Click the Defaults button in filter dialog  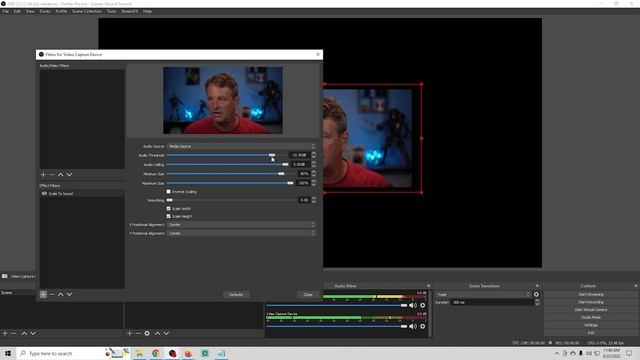tap(236, 295)
